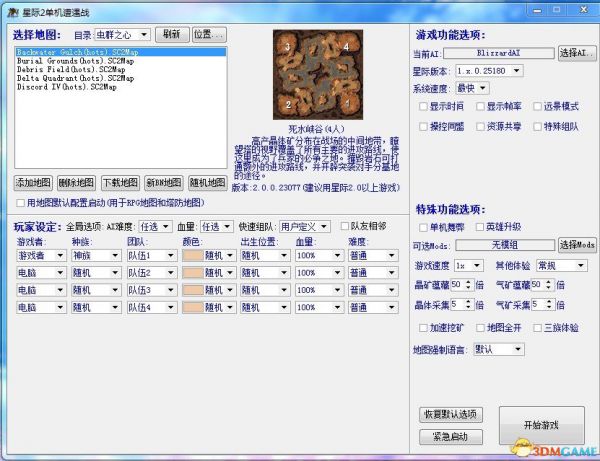Select Burial Grounds(hots).SC2Map in map list

(x=63, y=59)
